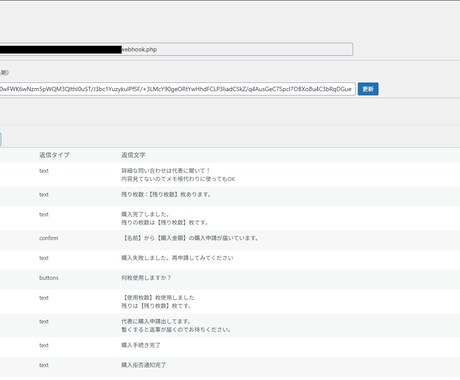Click line '残りは【残り枚数】枚です。'
Image resolution: width=460 pixels, height=380 pixels.
[156, 306]
